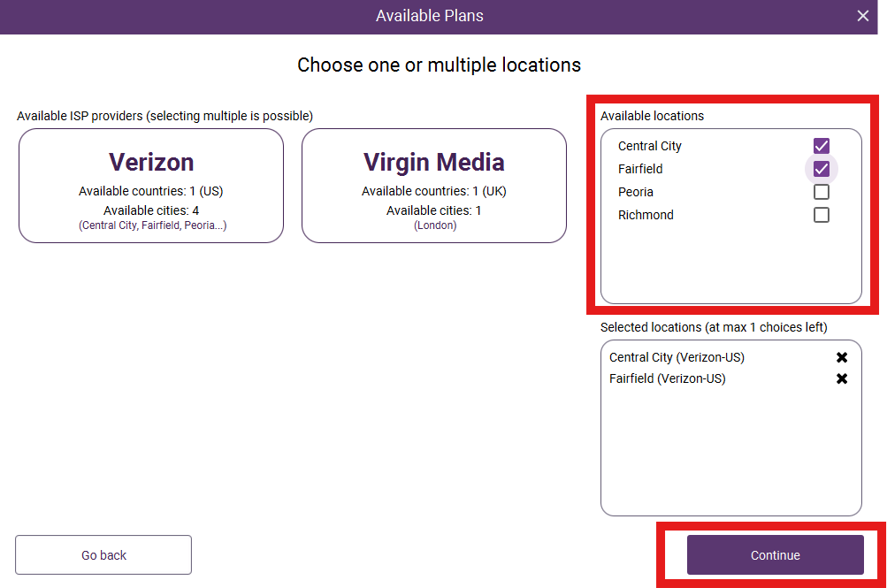Uncheck the Fairfield location checkbox
This screenshot has height=588, width=887.
pos(822,169)
